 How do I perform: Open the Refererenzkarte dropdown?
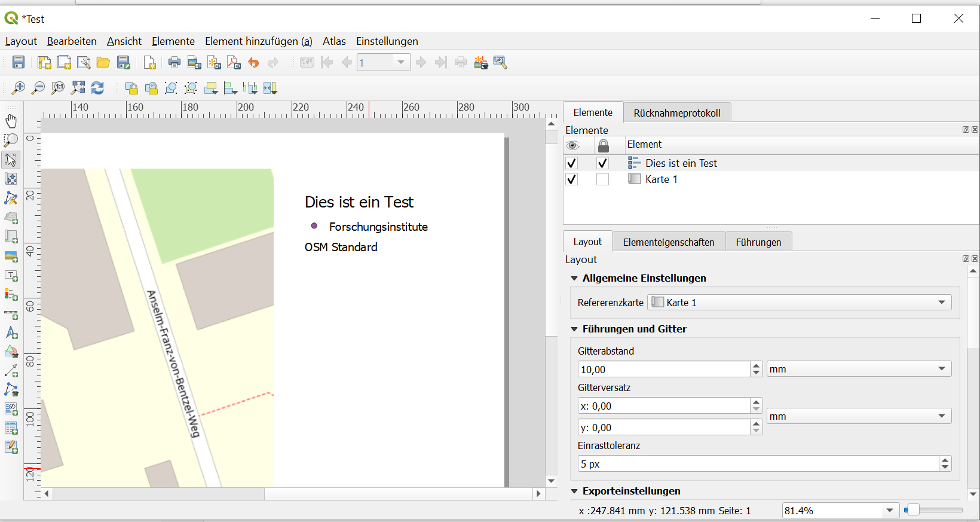point(800,303)
